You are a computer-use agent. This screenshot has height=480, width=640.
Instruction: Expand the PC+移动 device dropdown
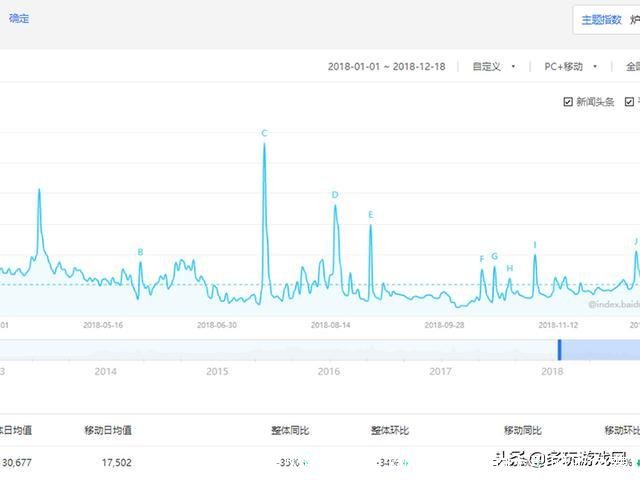click(x=570, y=67)
